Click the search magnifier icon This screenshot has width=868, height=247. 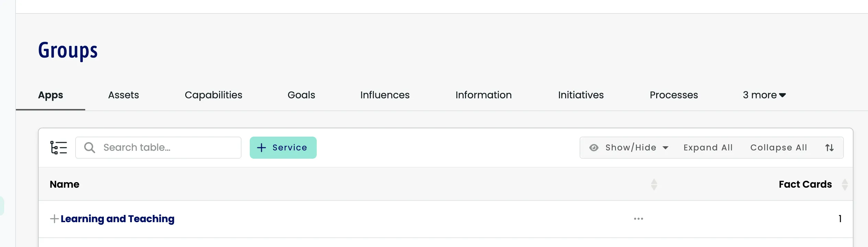click(89, 147)
